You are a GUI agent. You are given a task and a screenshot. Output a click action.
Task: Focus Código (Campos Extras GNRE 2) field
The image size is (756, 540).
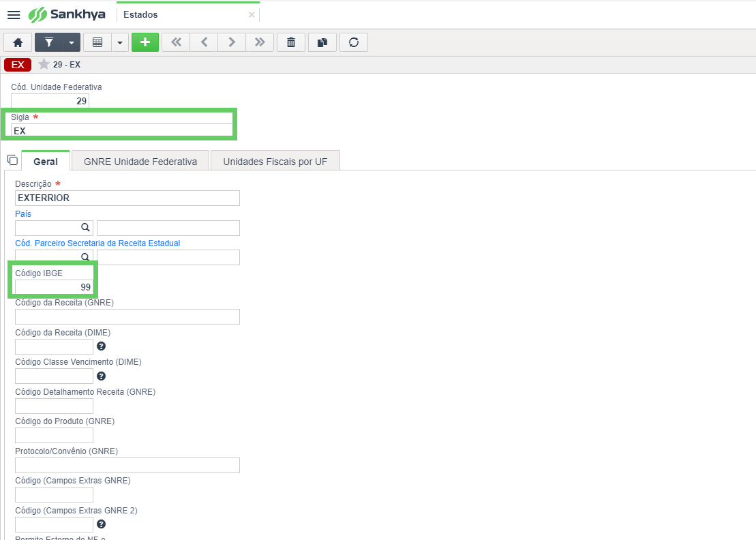[x=54, y=524]
